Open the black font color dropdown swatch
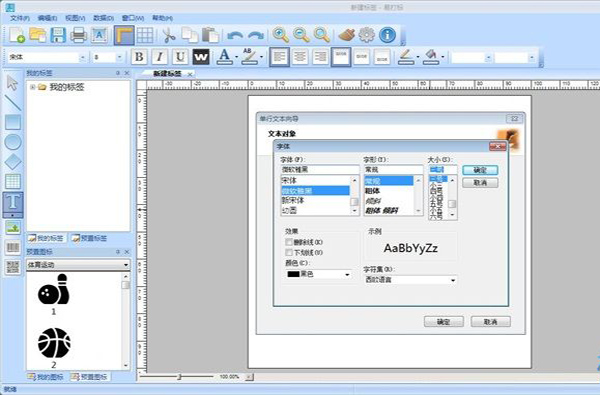Image resolution: width=600 pixels, height=395 pixels. pos(318,274)
